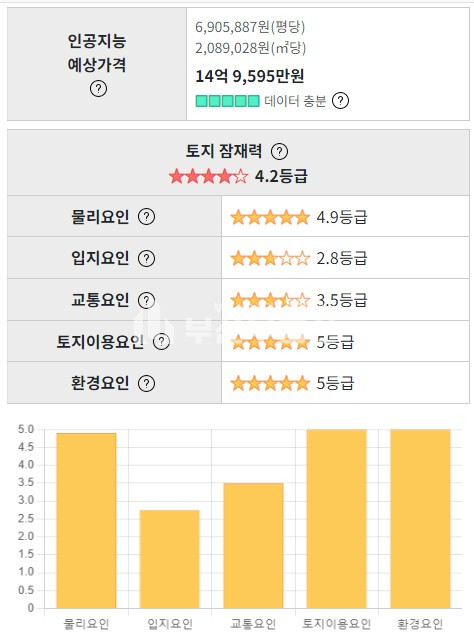Open 토지 잠재력 help question mark
Viewport: 474px width, 639px height.
[280, 152]
